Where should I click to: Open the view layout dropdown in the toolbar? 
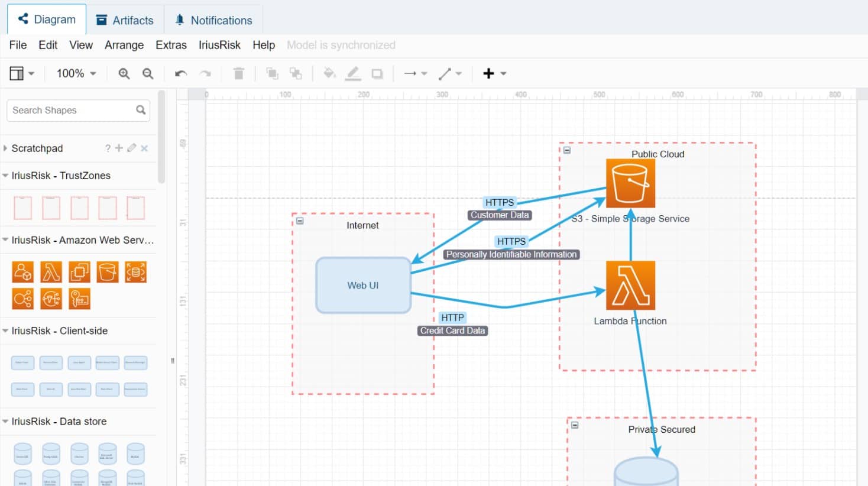pos(22,73)
